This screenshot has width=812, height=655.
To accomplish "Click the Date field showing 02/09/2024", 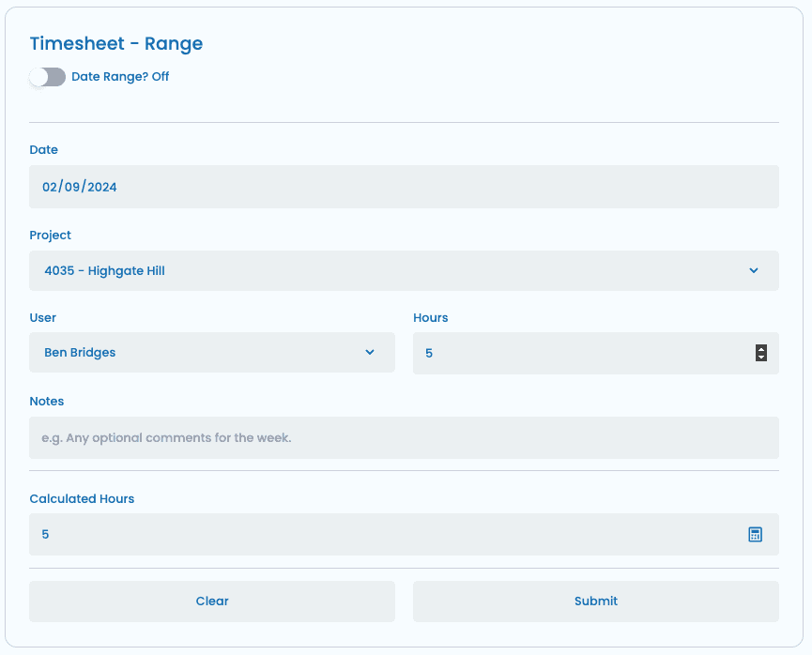I will tap(404, 187).
